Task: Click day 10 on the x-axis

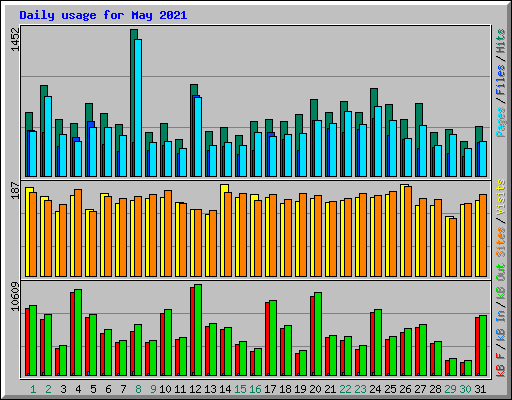Action: coord(165,389)
